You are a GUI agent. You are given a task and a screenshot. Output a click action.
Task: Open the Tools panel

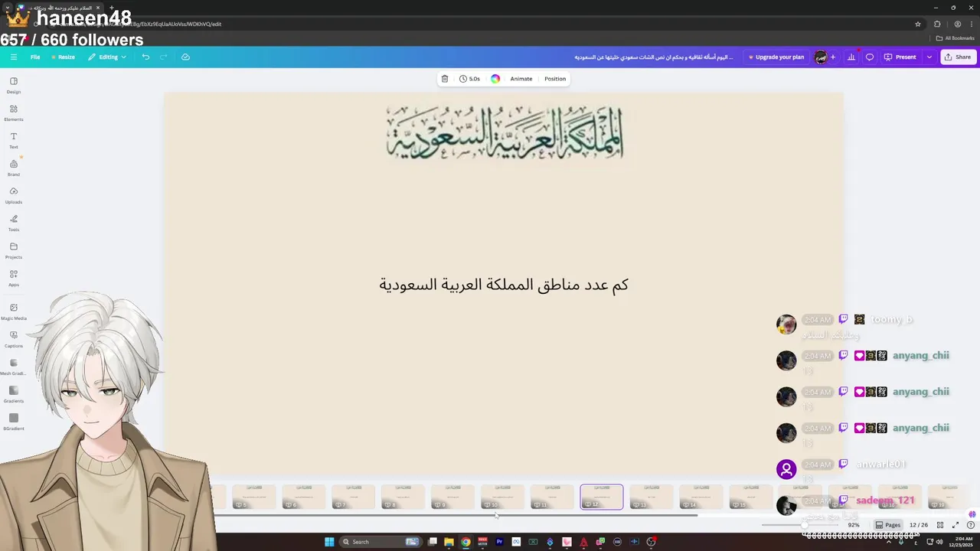pyautogui.click(x=14, y=223)
